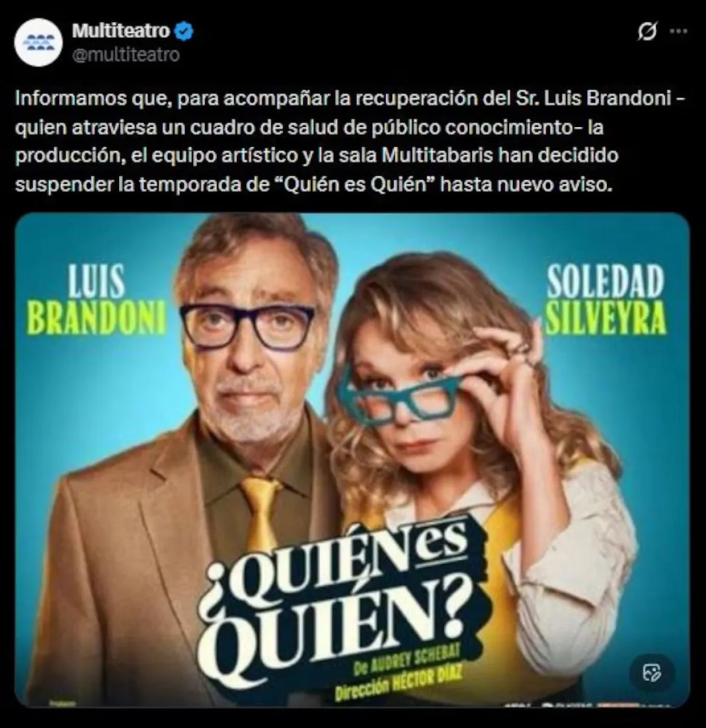
Task: Open the Multiteatro profile avatar
Action: tap(38, 42)
